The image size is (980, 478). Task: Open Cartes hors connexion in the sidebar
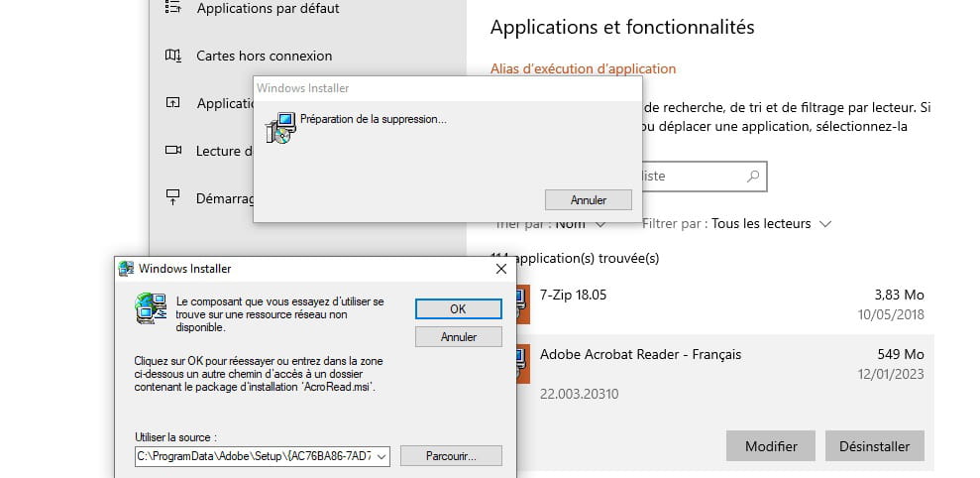tap(264, 56)
